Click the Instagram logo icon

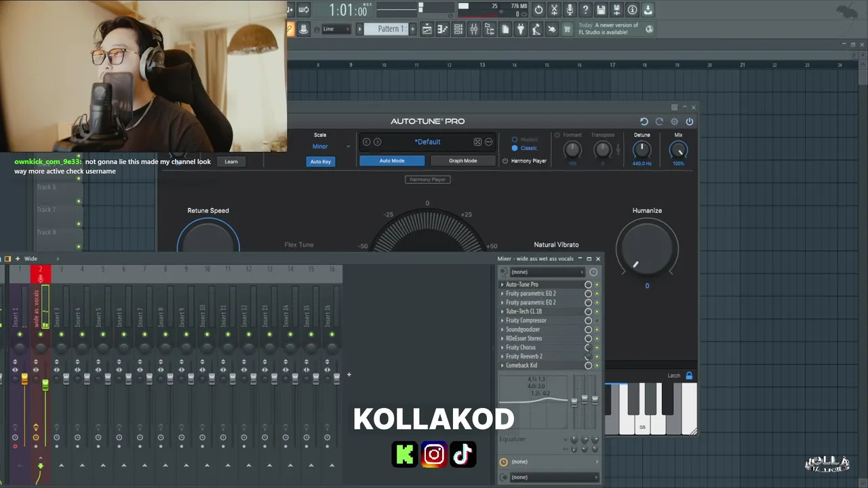434,454
